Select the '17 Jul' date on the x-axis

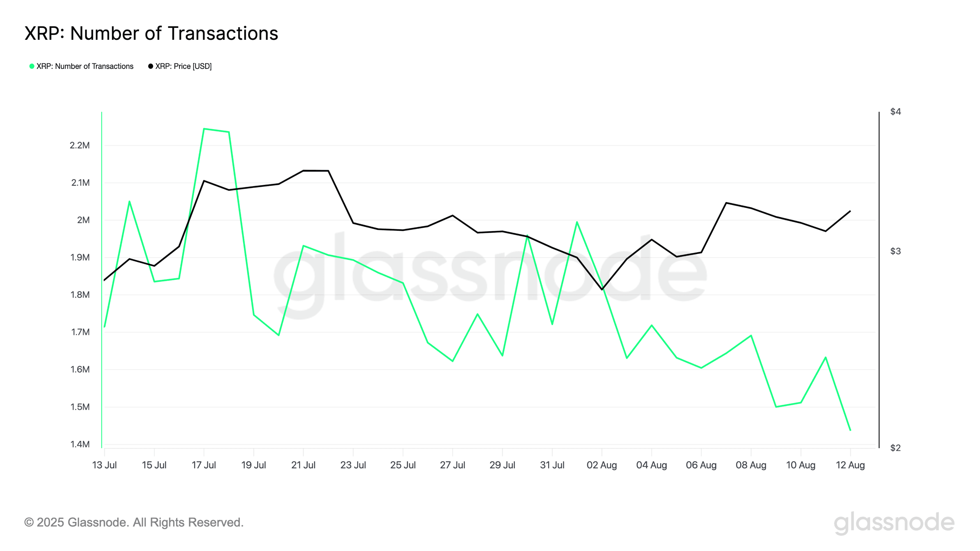coord(204,465)
